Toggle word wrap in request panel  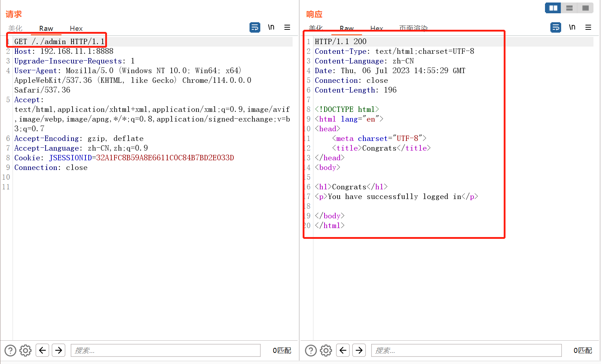255,27
